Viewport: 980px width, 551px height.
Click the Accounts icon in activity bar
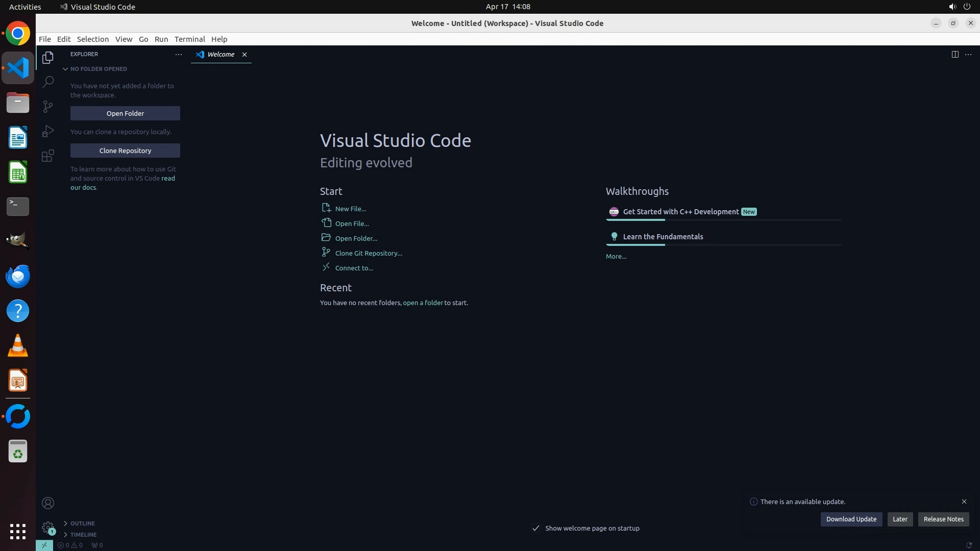click(48, 503)
